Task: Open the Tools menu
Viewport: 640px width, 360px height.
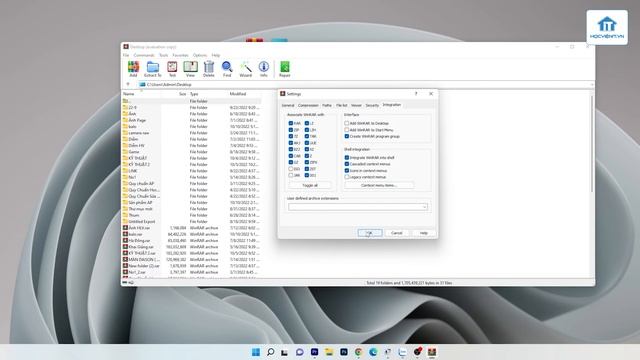Action: (163, 55)
